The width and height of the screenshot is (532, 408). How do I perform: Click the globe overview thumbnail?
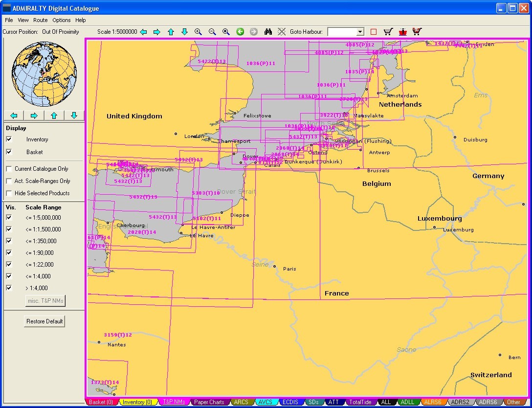click(44, 74)
